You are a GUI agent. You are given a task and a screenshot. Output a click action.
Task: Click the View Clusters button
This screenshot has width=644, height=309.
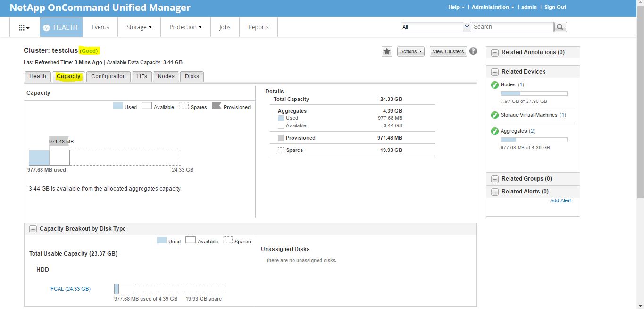[447, 51]
